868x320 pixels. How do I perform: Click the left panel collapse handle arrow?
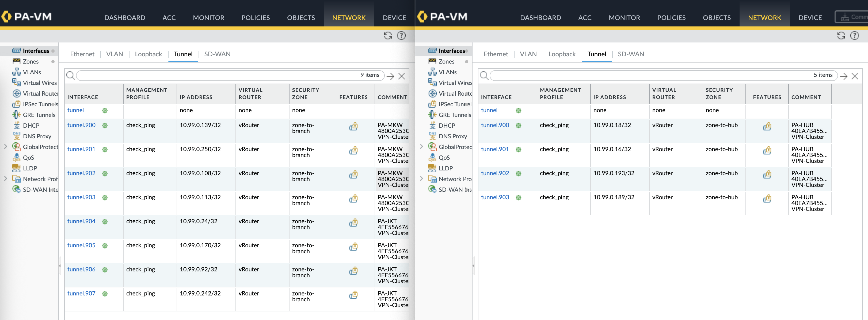(60, 266)
